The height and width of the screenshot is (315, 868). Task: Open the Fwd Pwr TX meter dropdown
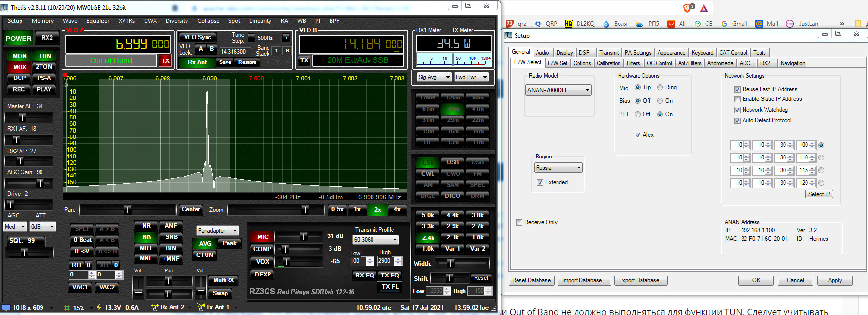pos(471,77)
